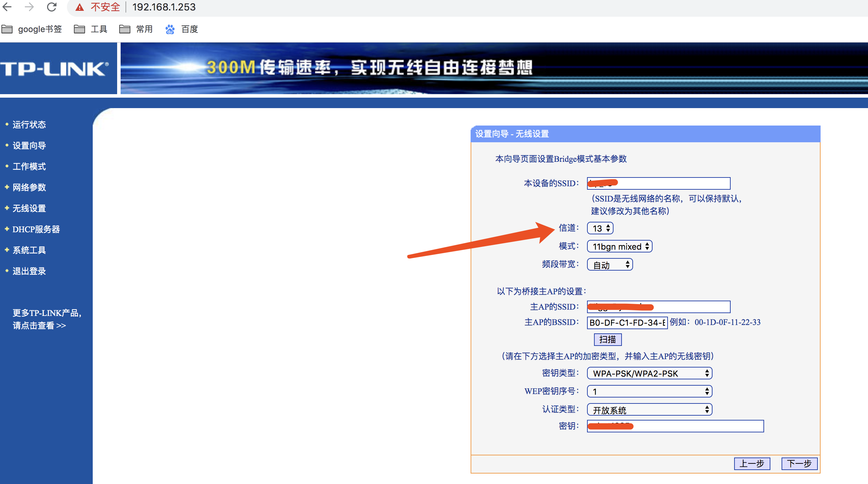Click the 主AP的BSSID input field
Viewport: 868px width, 484px height.
tap(627, 323)
